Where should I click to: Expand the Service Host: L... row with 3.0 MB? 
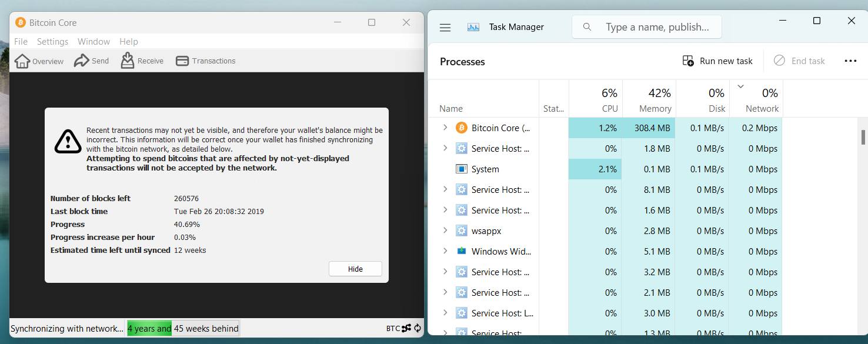445,313
